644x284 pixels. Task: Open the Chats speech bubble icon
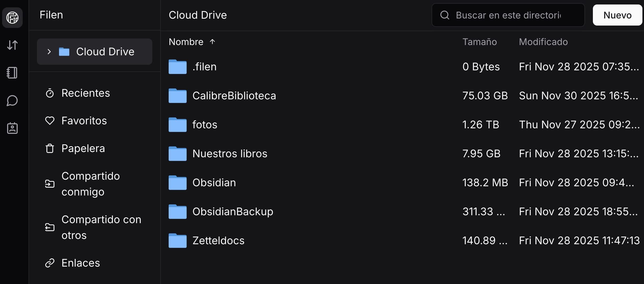[12, 101]
